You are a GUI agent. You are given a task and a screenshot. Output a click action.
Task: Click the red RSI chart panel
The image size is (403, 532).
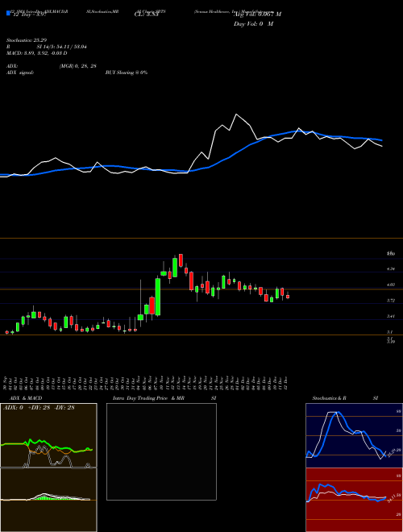(x=354, y=500)
